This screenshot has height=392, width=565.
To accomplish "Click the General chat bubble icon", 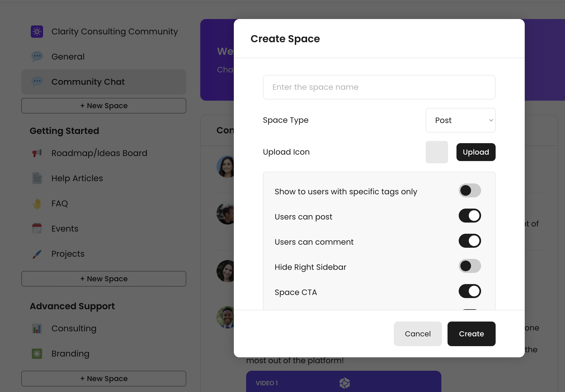I will pyautogui.click(x=37, y=56).
